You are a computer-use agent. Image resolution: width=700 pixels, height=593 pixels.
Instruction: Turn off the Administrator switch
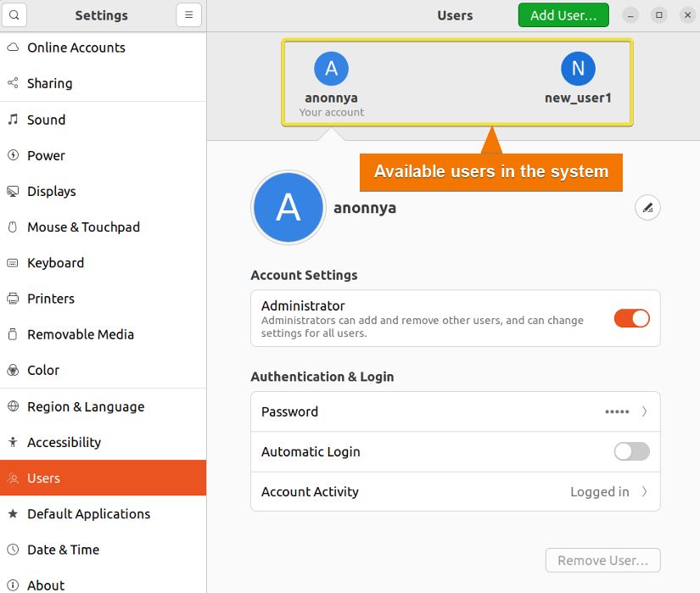[631, 319]
